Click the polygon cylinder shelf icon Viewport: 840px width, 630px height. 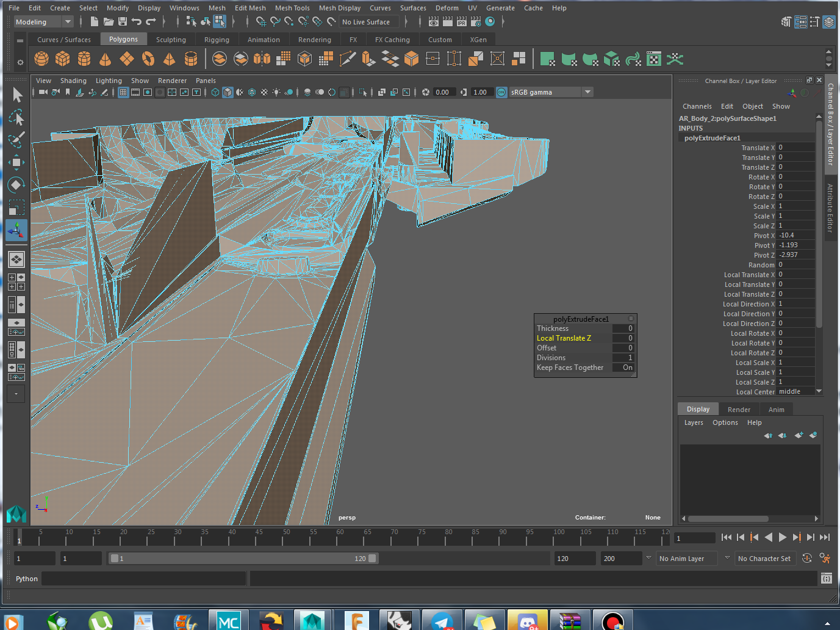[84, 59]
